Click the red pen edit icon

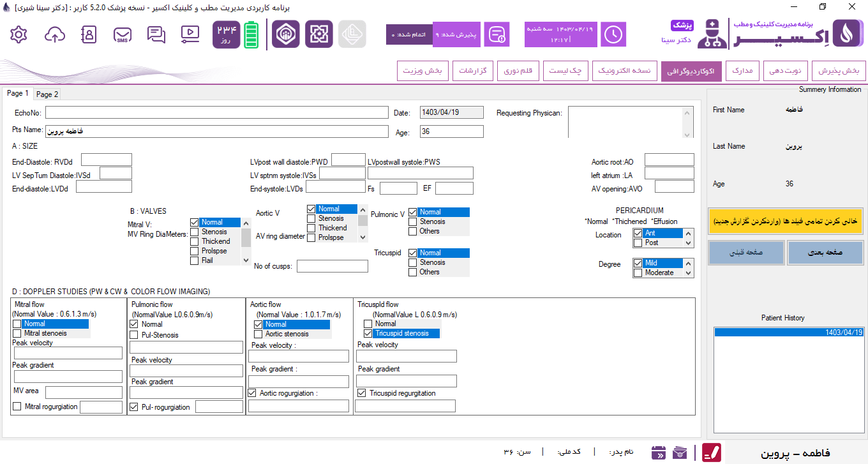712,453
